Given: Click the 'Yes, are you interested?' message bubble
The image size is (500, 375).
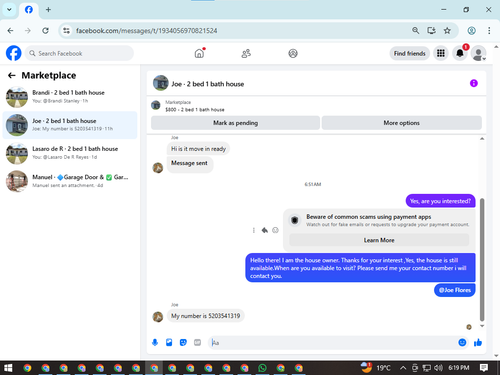Looking at the screenshot, I should pyautogui.click(x=440, y=201).
